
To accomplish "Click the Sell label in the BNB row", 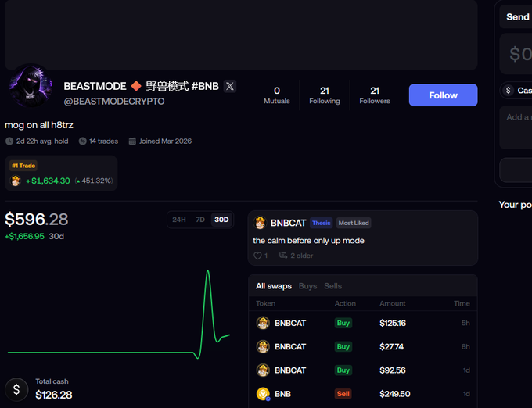I will point(343,394).
